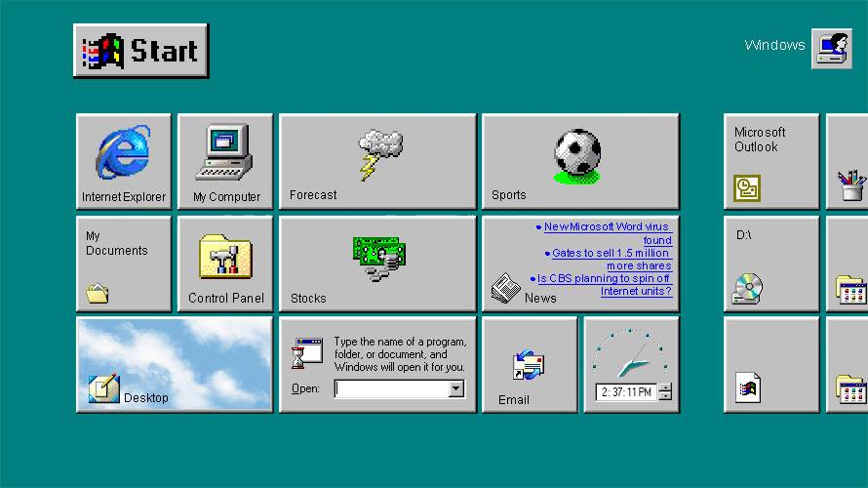This screenshot has width=868, height=488.
Task: Expand the Open combo box dropdown arrow
Action: [455, 389]
